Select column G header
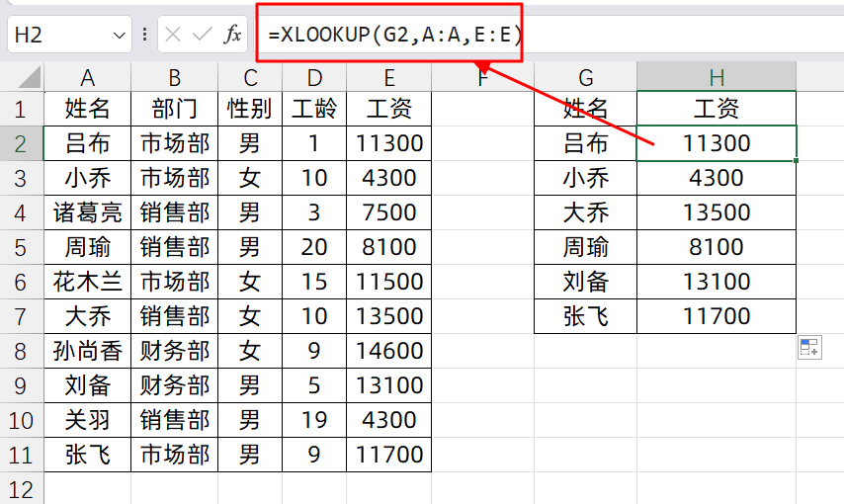 pos(586,77)
